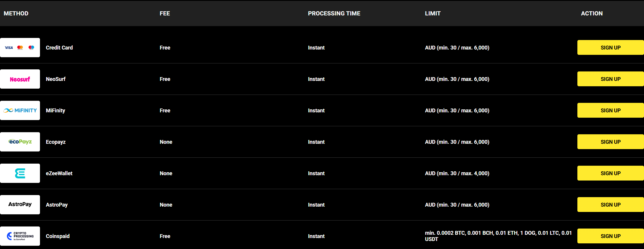644x249 pixels.
Task: Click the teal eZeeWallet logo
Action: 20,173
